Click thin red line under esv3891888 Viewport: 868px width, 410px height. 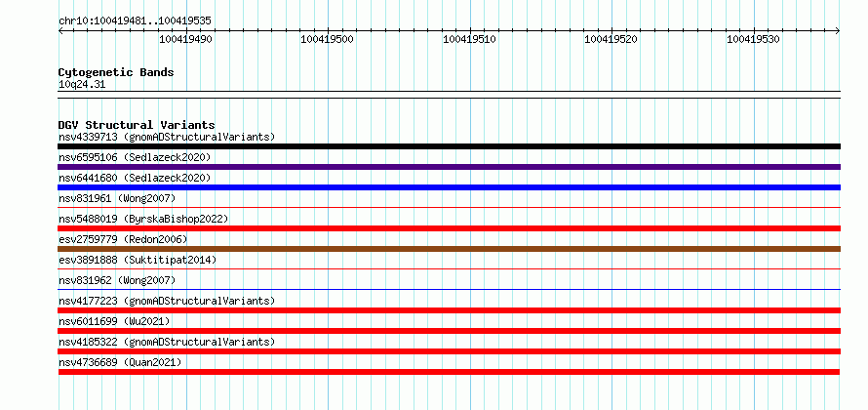[449, 269]
